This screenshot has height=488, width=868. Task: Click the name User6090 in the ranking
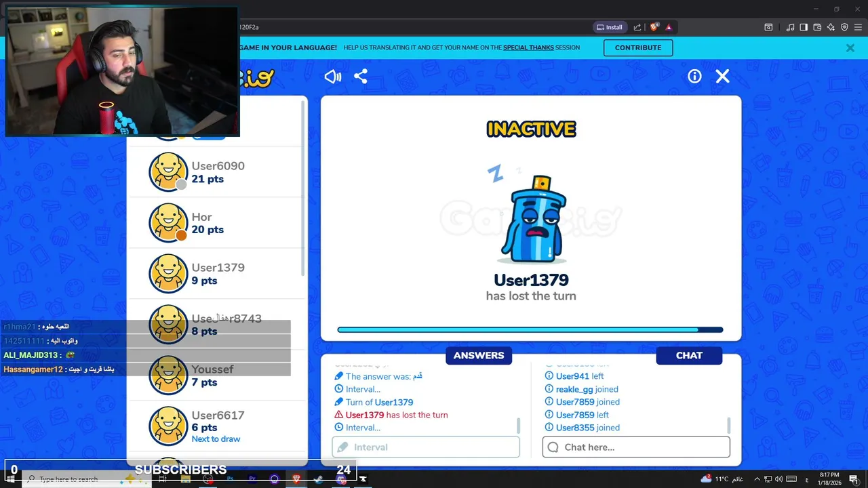(x=218, y=166)
